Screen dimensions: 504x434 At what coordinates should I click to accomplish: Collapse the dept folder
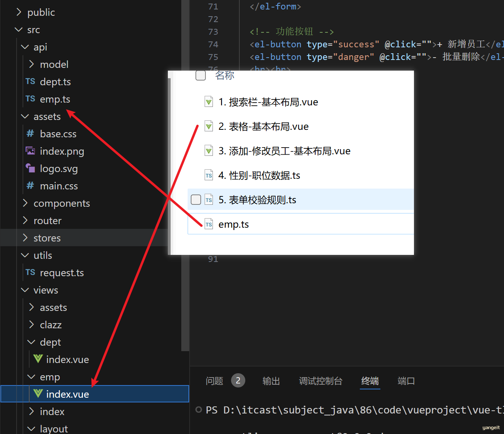pos(31,342)
